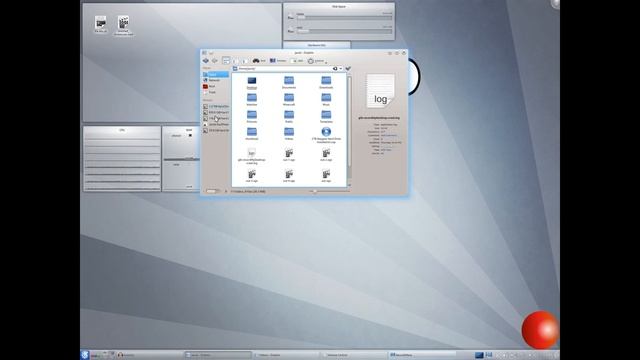
Task: Toggle the Preview button in Dolphin toolbar
Action: (278, 61)
